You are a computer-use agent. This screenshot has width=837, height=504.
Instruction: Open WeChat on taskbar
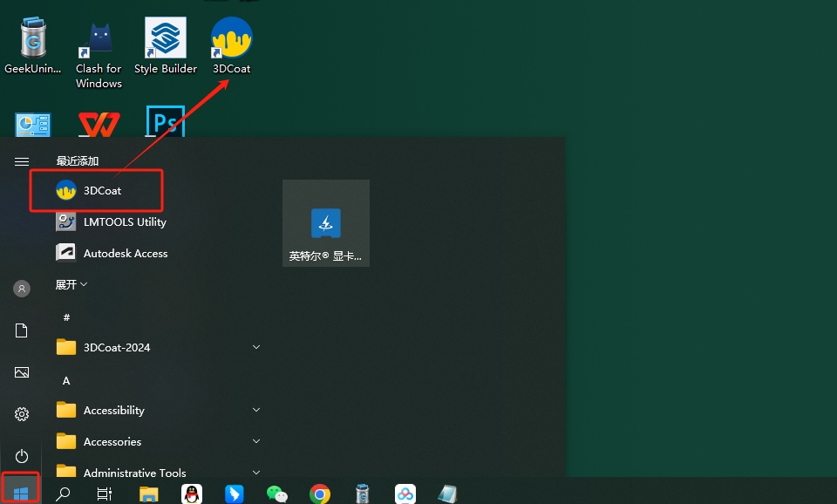click(277, 494)
